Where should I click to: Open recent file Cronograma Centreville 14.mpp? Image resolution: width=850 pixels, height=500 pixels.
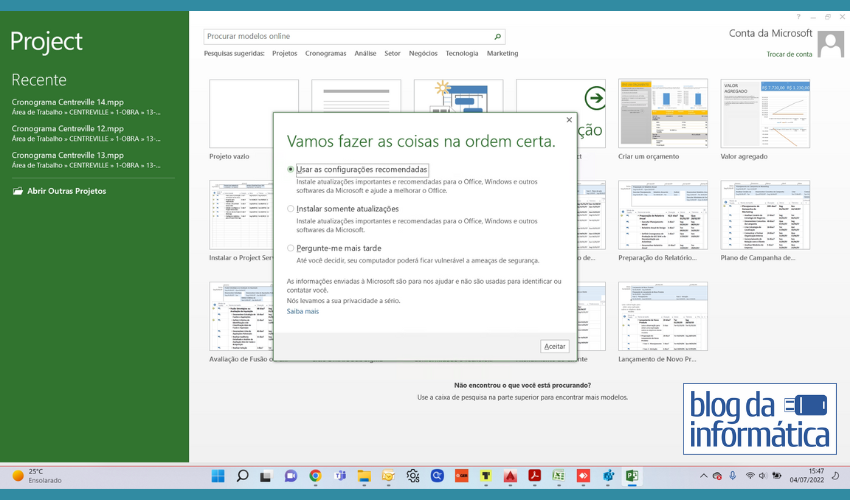pyautogui.click(x=87, y=107)
